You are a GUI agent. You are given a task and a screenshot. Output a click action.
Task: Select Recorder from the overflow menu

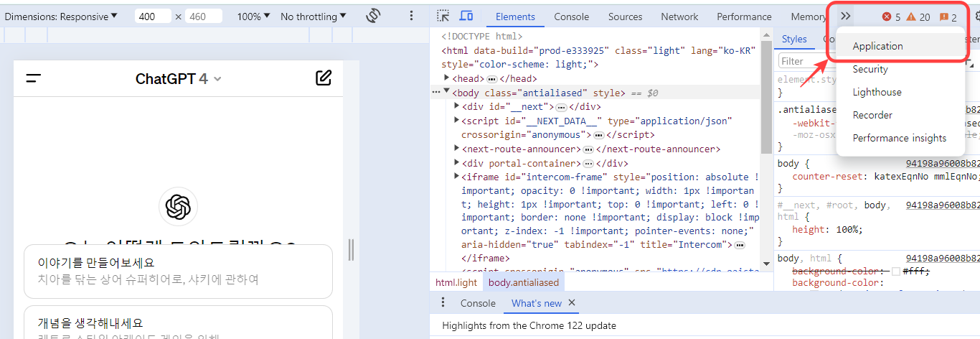coord(902,115)
